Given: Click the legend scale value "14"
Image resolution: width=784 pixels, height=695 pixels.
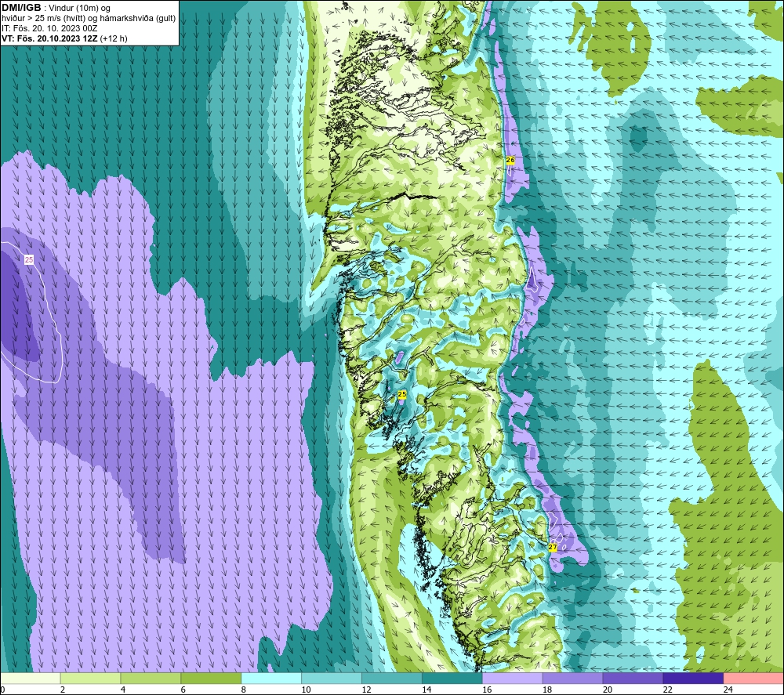Looking at the screenshot, I should pyautogui.click(x=426, y=690).
